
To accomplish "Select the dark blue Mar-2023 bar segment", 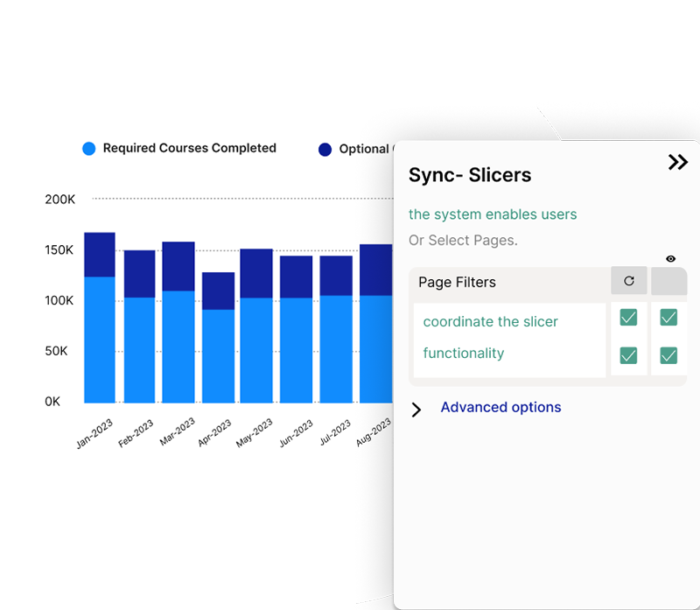I will pyautogui.click(x=178, y=266).
